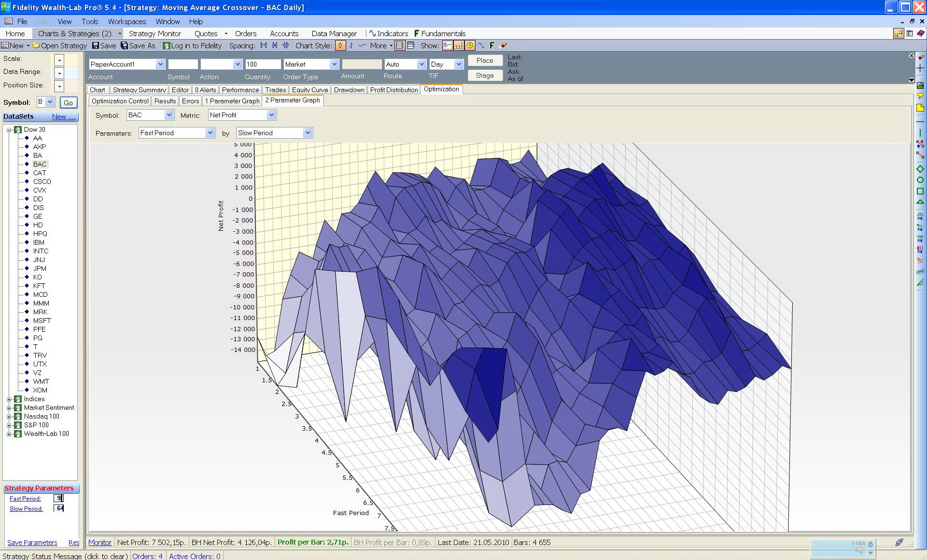Click the Quantity input field
The height and width of the screenshot is (560, 927).
coord(263,64)
